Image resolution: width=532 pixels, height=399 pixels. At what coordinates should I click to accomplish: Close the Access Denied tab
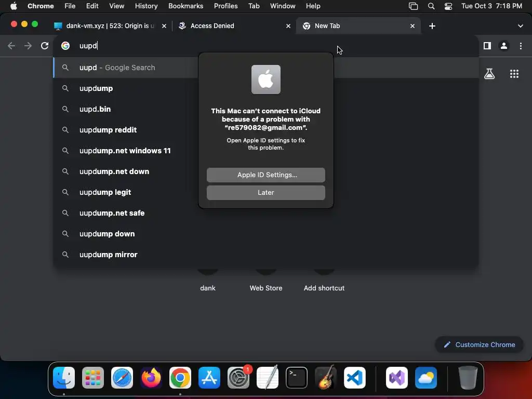click(x=288, y=26)
